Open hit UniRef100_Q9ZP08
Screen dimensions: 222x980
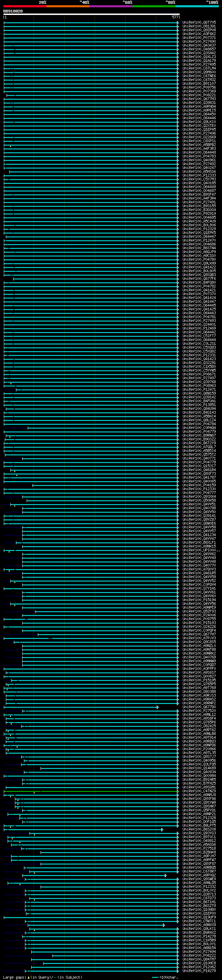tap(199, 30)
